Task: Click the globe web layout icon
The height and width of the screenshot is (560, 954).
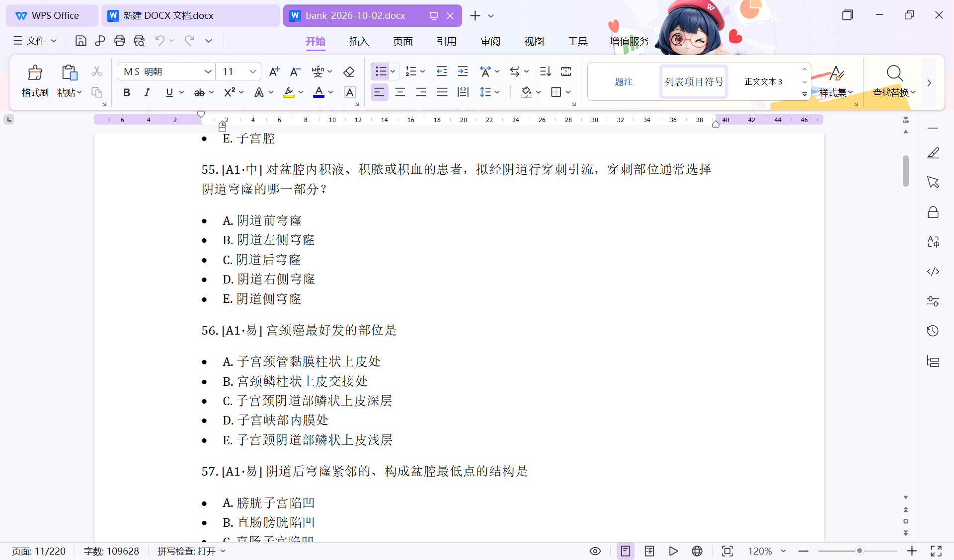Action: coord(697,551)
